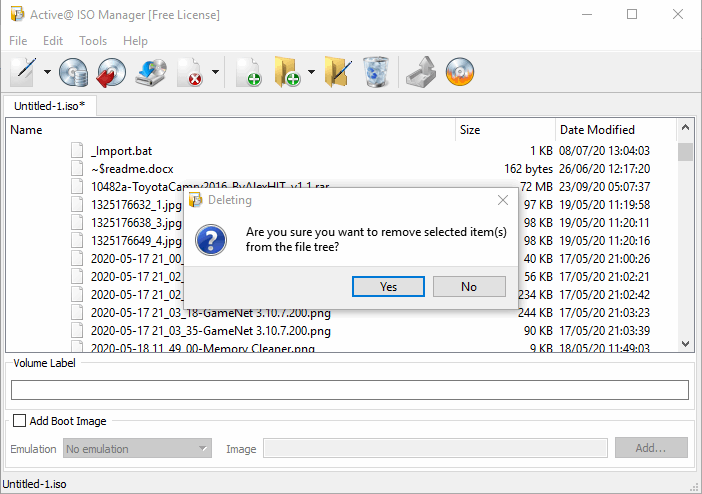Minimize the ISO Manager window
This screenshot has width=702, height=494.
tap(587, 14)
